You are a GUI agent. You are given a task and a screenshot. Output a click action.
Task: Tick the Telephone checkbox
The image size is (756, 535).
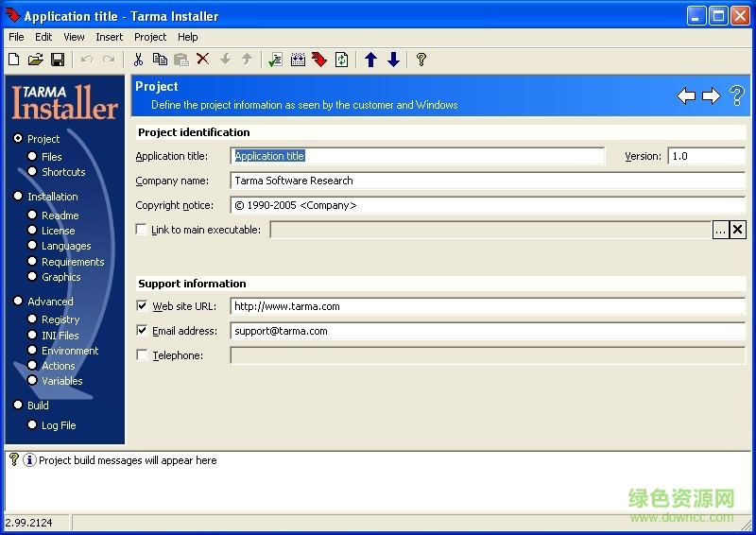[x=142, y=355]
